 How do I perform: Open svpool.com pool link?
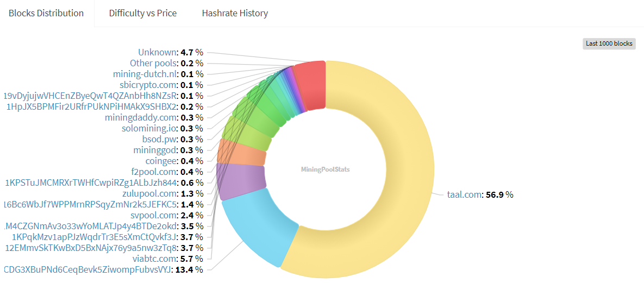point(154,215)
